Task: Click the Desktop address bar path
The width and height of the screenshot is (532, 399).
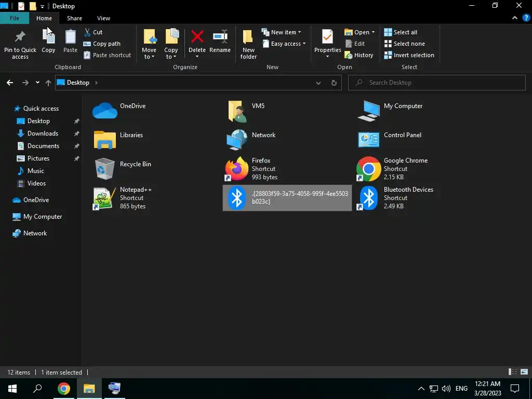Action: click(78, 83)
